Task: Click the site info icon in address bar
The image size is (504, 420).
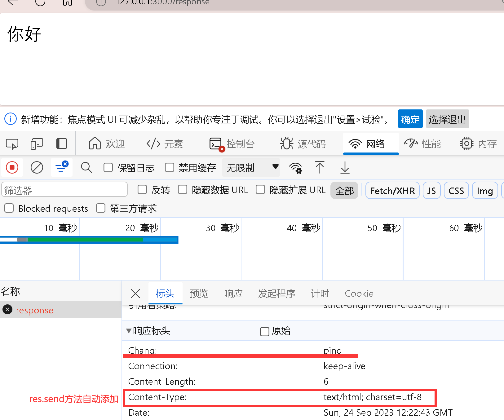Action: pos(101,2)
